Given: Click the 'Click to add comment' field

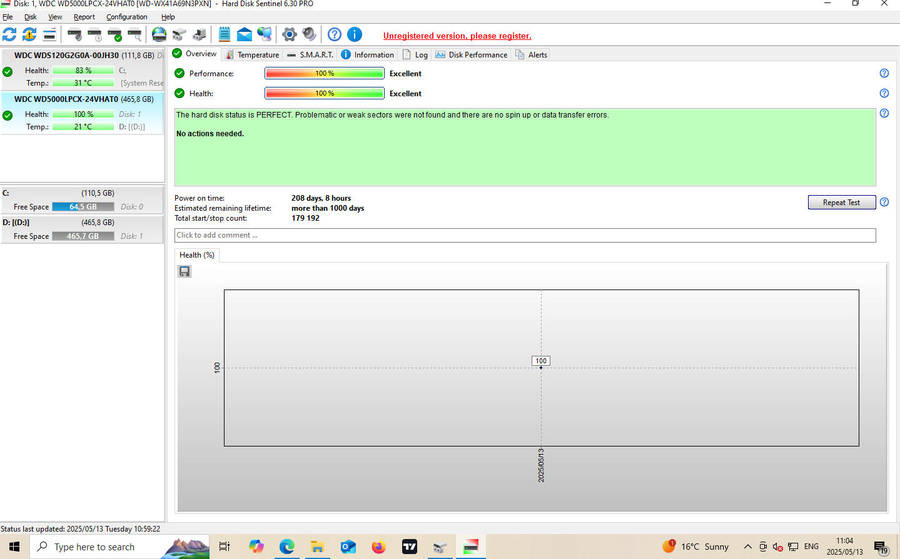Looking at the screenshot, I should tap(525, 235).
